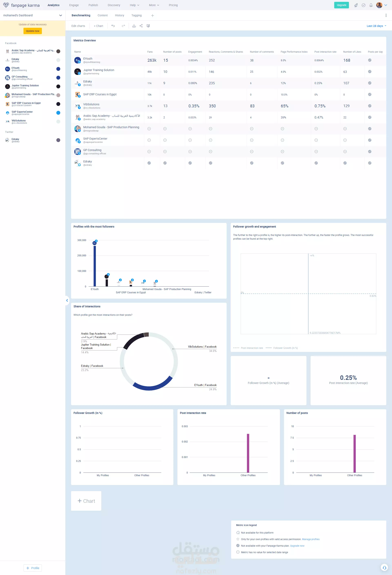Toggle VibSolutions color dot in sidebar
This screenshot has height=575, width=392.
[x=58, y=121]
